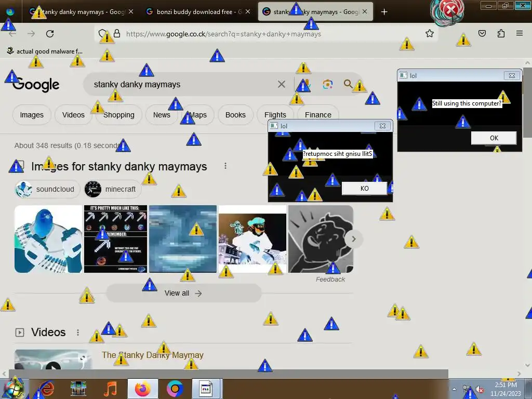This screenshot has width=532, height=399.
Task: Filter results by News
Action: [162, 115]
